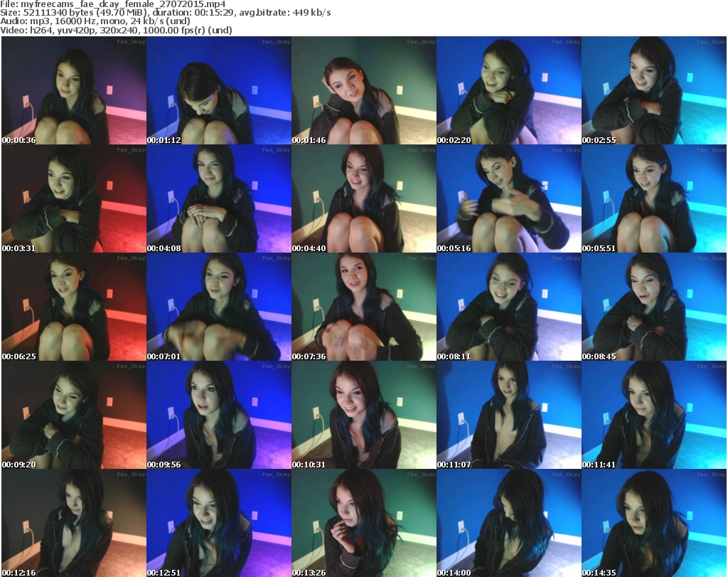728x577 pixels.
Task: Pick the frame stamped 00:07:36
Action: click(363, 307)
